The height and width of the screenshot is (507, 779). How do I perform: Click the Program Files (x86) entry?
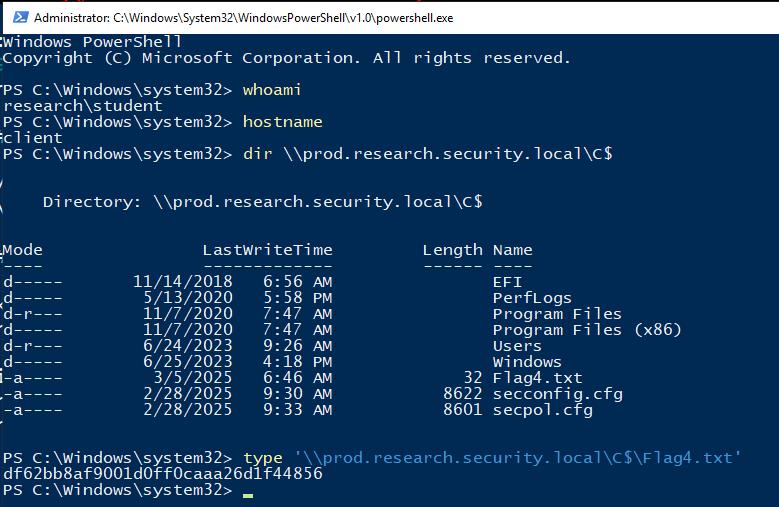(x=587, y=330)
